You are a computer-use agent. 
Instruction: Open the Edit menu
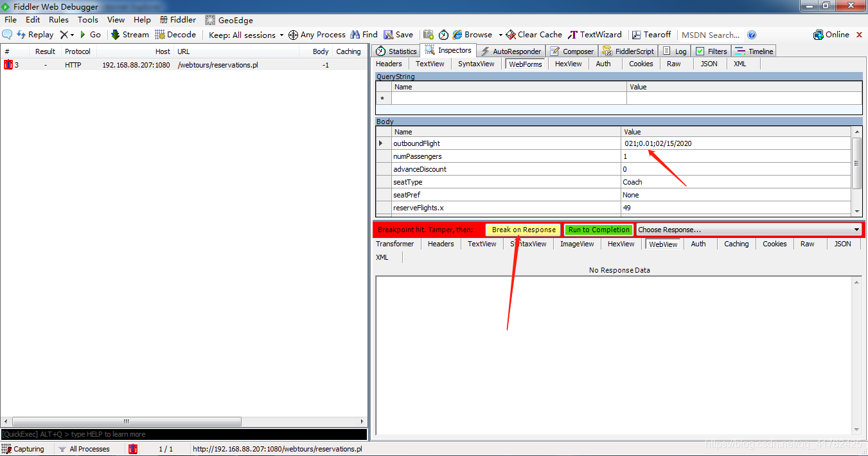33,20
